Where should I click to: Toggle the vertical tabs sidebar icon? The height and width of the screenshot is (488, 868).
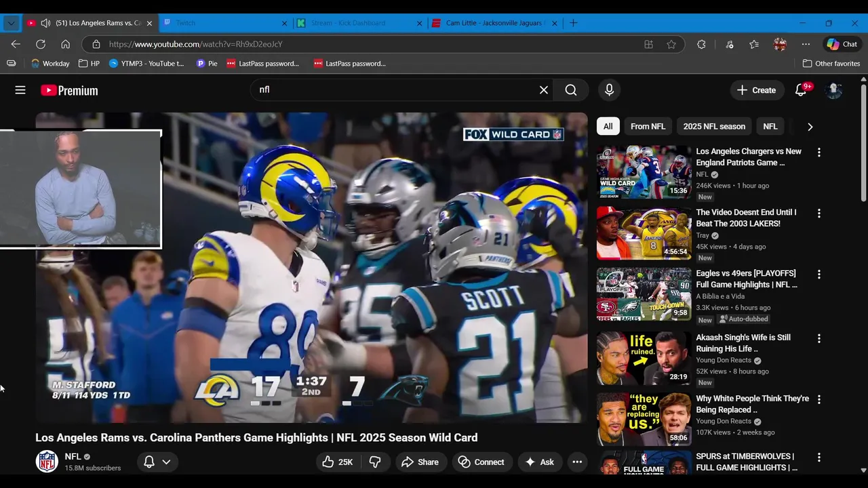pos(11,64)
